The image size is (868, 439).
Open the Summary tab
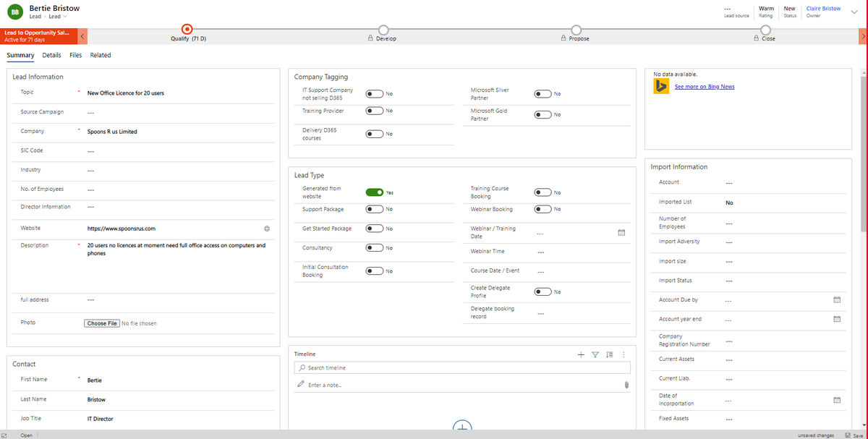click(20, 55)
